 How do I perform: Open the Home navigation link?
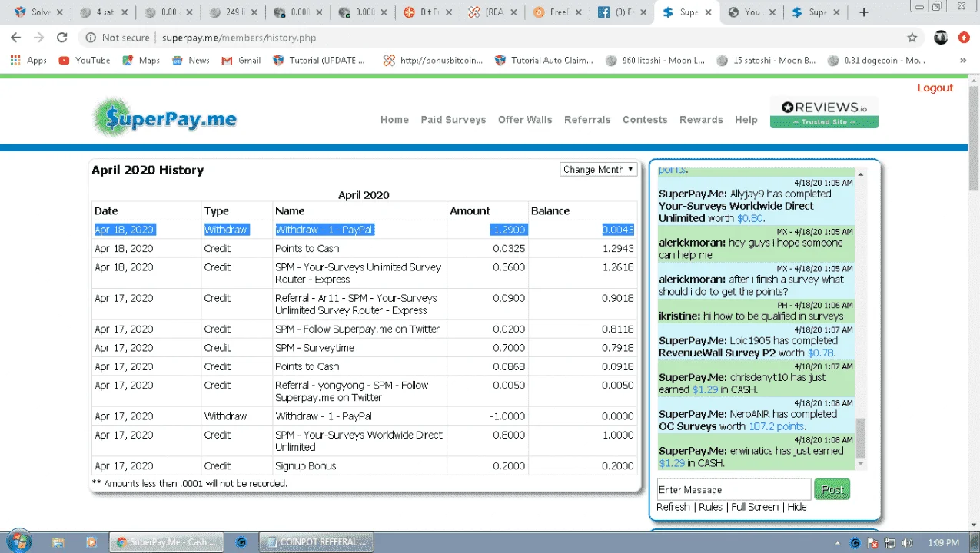pyautogui.click(x=394, y=119)
